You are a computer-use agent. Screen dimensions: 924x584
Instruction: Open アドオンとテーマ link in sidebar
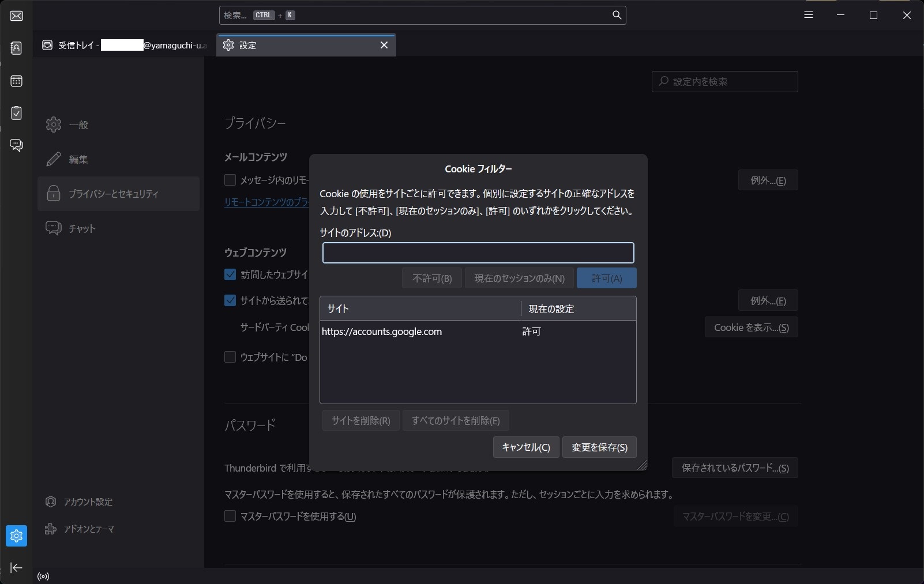(x=79, y=529)
